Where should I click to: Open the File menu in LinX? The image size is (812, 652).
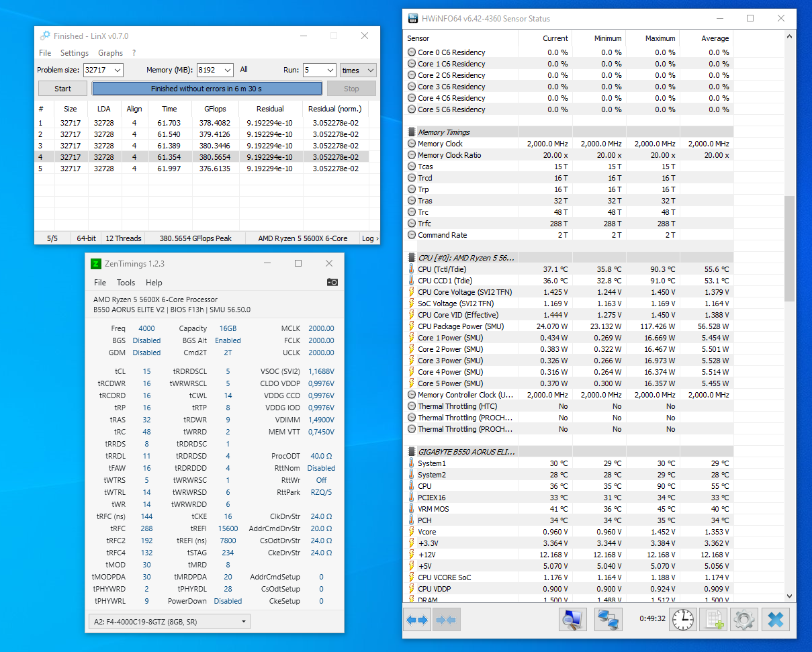point(45,53)
